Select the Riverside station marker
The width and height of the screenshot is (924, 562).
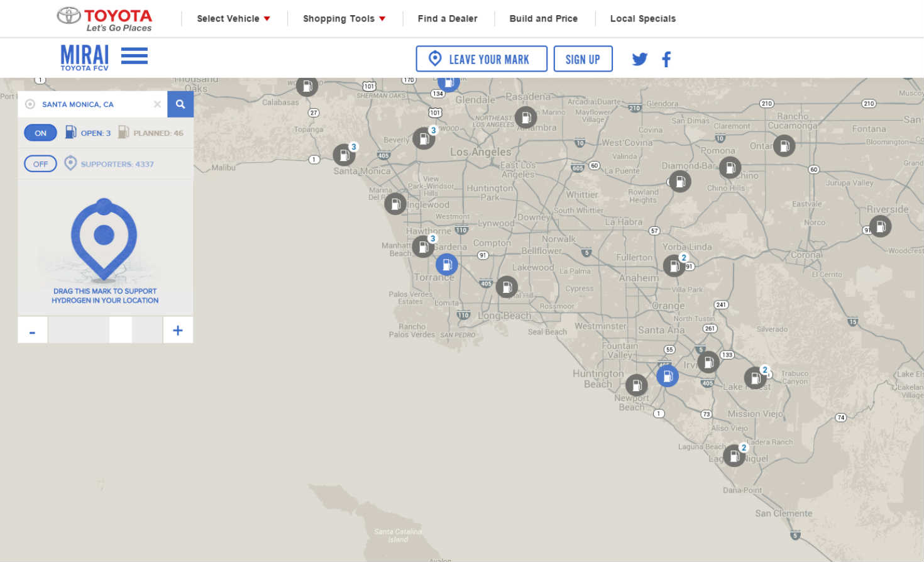pyautogui.click(x=880, y=226)
